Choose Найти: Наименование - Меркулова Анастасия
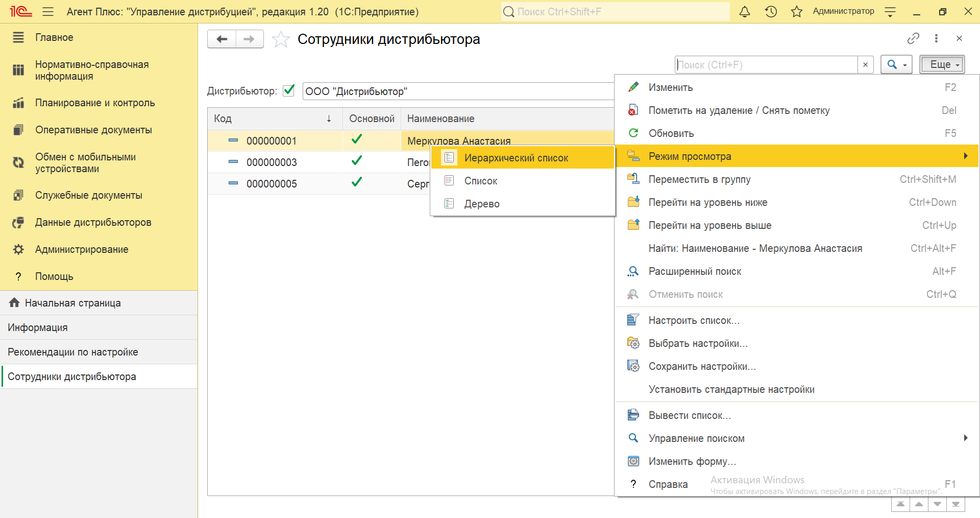 (797, 248)
